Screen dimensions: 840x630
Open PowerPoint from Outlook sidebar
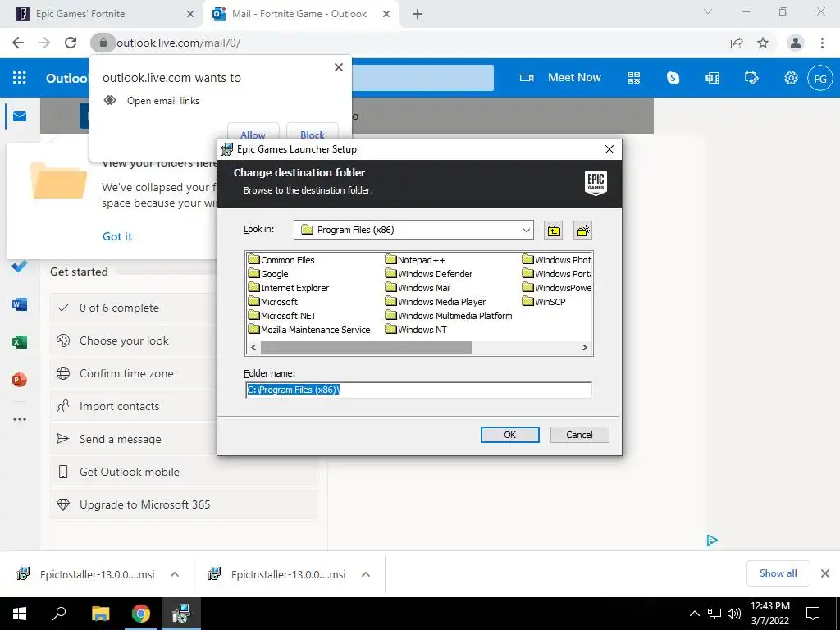pyautogui.click(x=20, y=380)
